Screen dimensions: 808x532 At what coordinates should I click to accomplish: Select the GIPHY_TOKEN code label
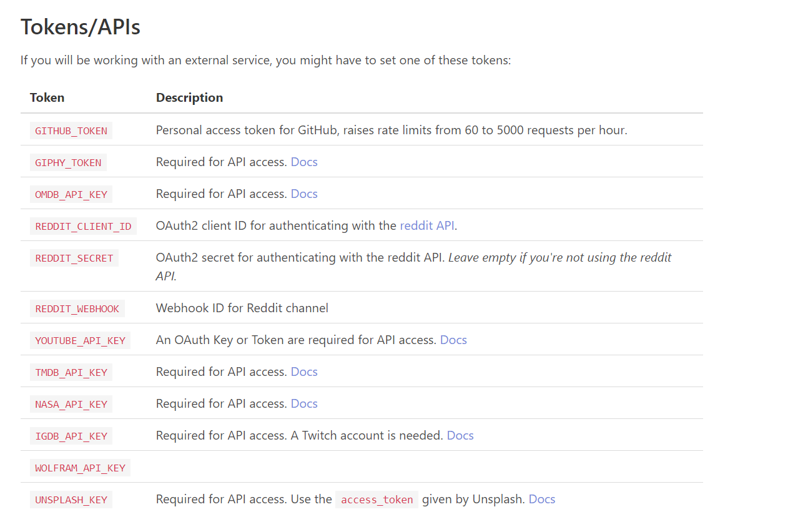click(68, 162)
